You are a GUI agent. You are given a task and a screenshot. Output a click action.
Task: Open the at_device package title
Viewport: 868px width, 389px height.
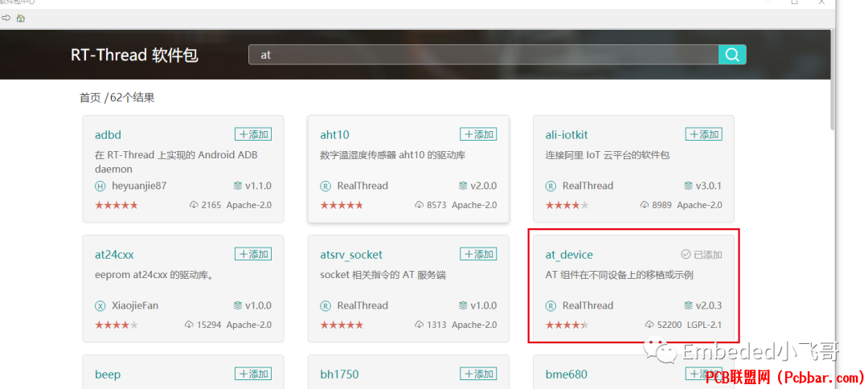click(569, 255)
